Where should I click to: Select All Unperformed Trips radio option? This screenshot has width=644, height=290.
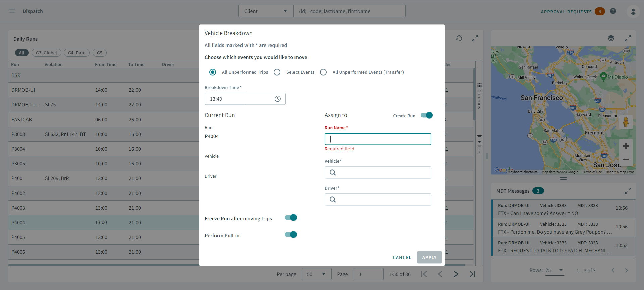(213, 72)
